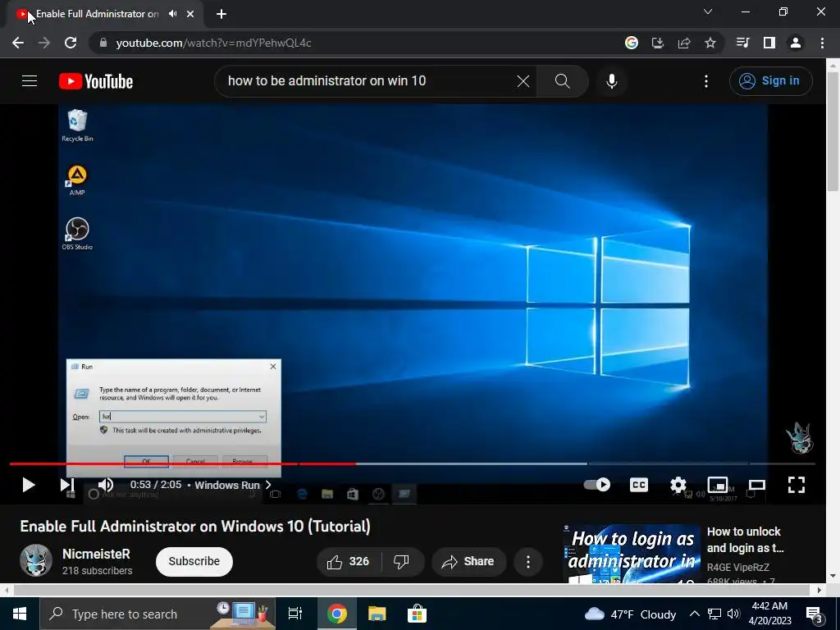Skip to the next video

(67, 485)
